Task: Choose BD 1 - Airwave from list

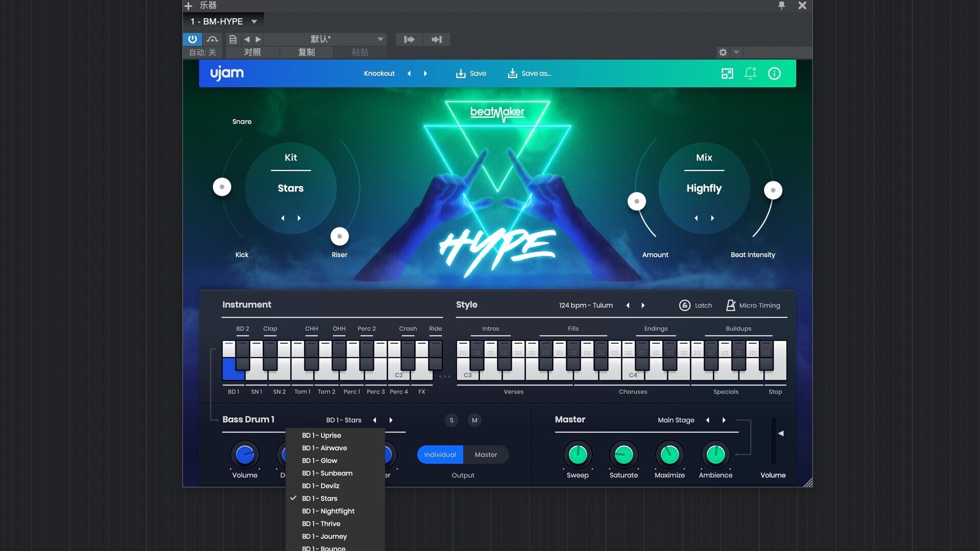Action: point(335,448)
